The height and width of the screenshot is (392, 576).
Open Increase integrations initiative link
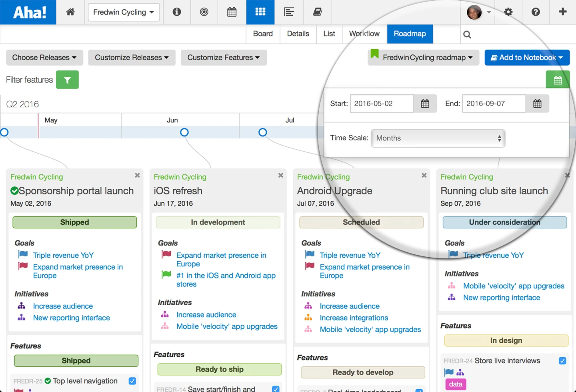point(354,318)
